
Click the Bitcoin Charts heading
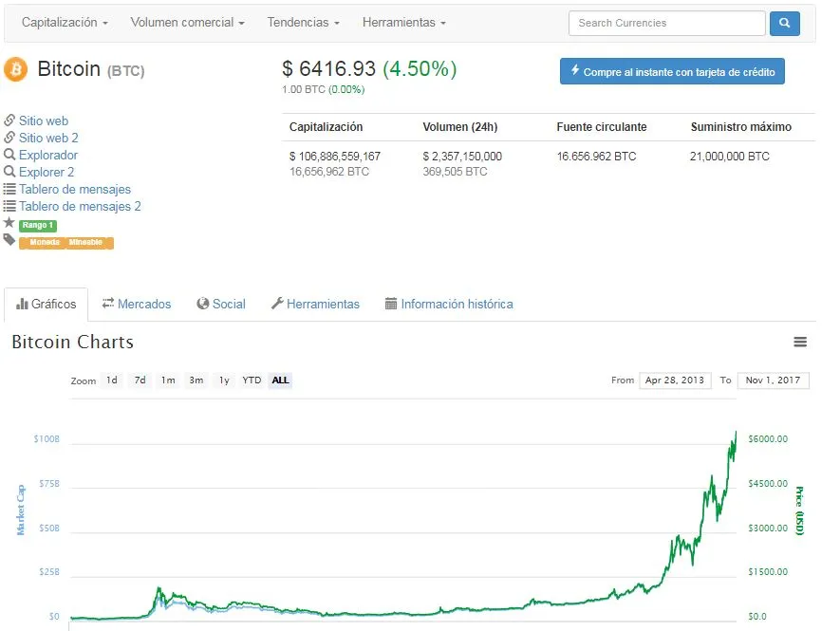coord(73,342)
